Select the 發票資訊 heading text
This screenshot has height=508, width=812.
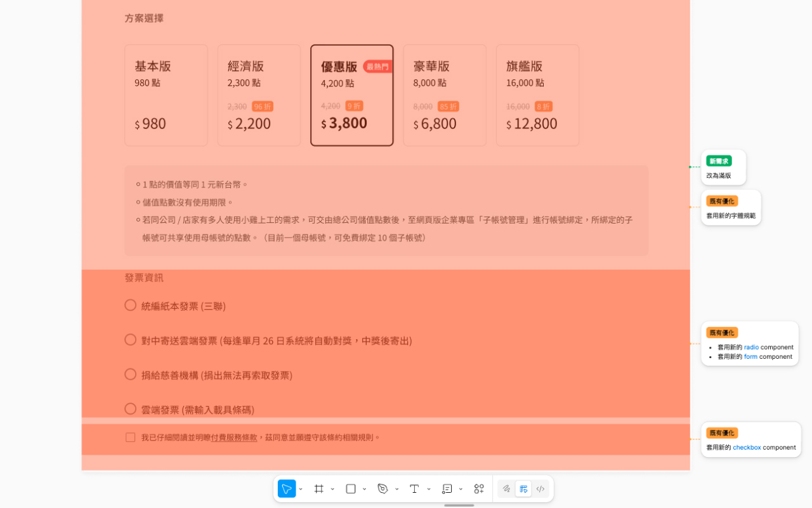tap(144, 277)
